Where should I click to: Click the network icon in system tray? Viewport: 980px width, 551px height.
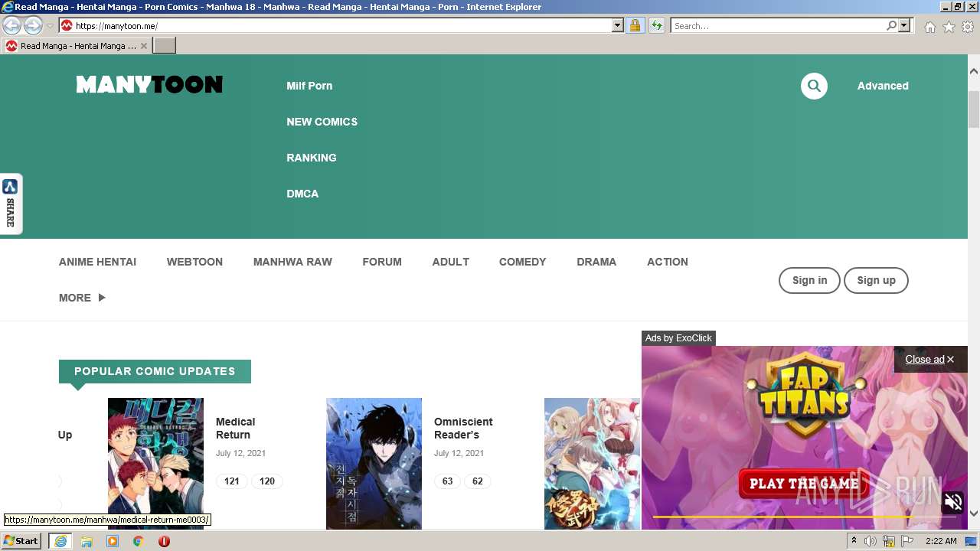889,541
